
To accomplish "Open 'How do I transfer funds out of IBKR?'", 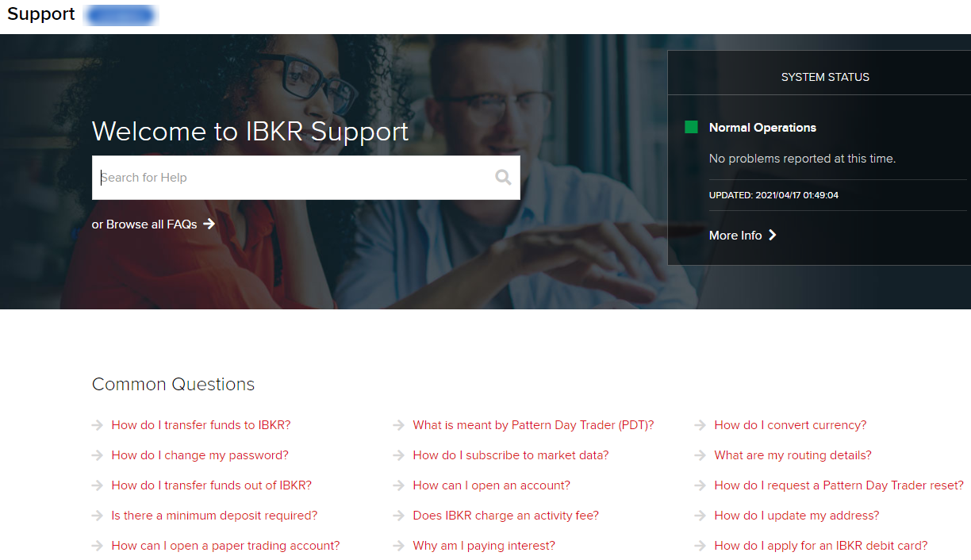I will 212,485.
